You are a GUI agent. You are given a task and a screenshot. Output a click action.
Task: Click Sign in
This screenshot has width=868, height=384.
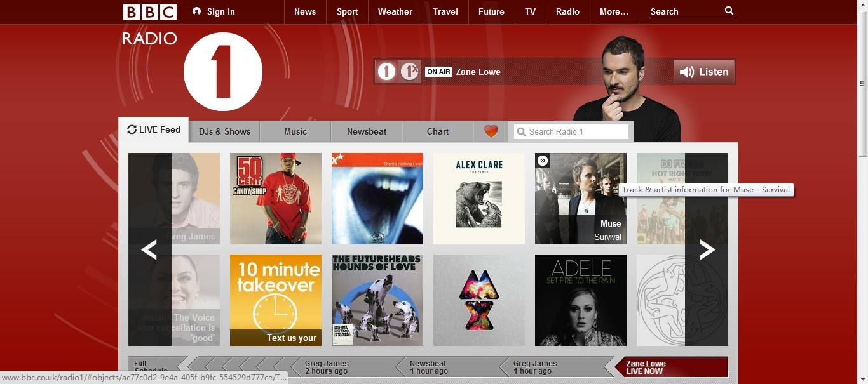tap(214, 11)
